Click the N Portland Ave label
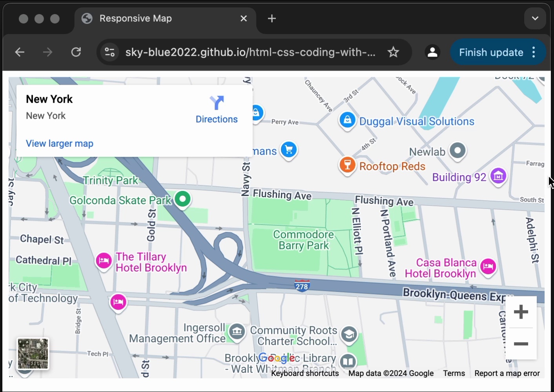The height and width of the screenshot is (392, 554). tap(388, 243)
